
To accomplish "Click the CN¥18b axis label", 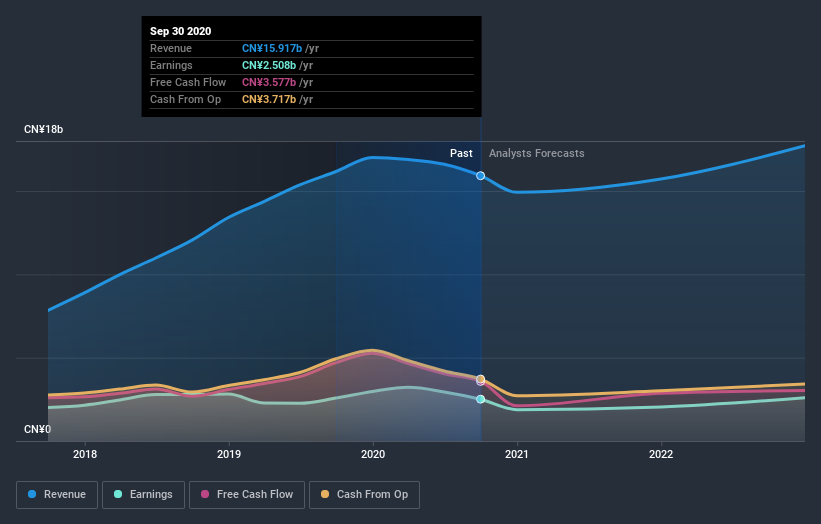I will coord(43,129).
